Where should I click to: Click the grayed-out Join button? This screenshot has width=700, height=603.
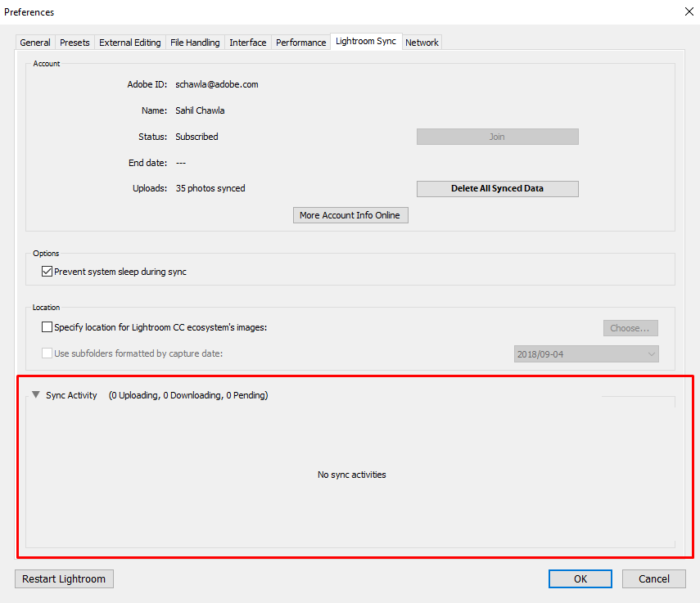click(x=497, y=136)
